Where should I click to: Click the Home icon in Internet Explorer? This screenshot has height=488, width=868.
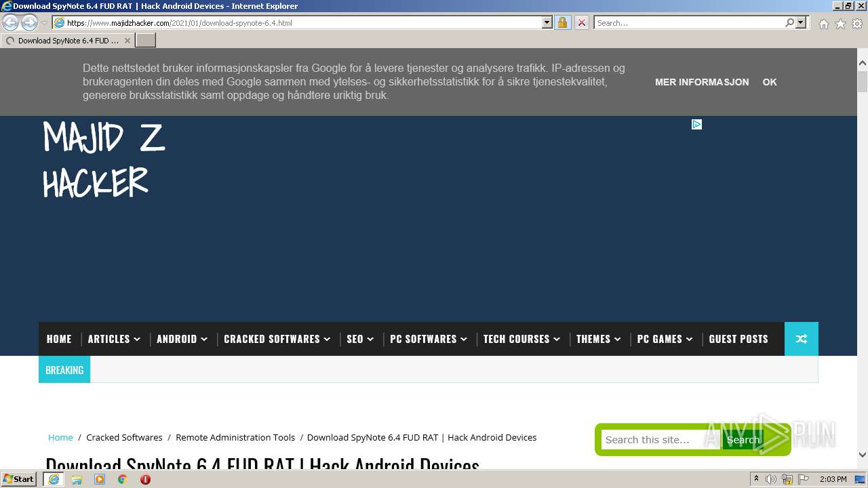coord(823,24)
